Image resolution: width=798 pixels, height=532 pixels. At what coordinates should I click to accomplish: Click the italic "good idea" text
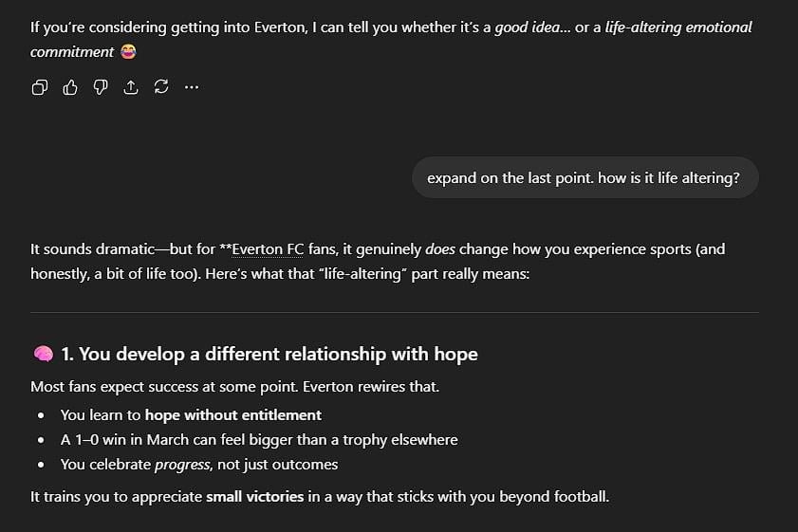point(527,27)
